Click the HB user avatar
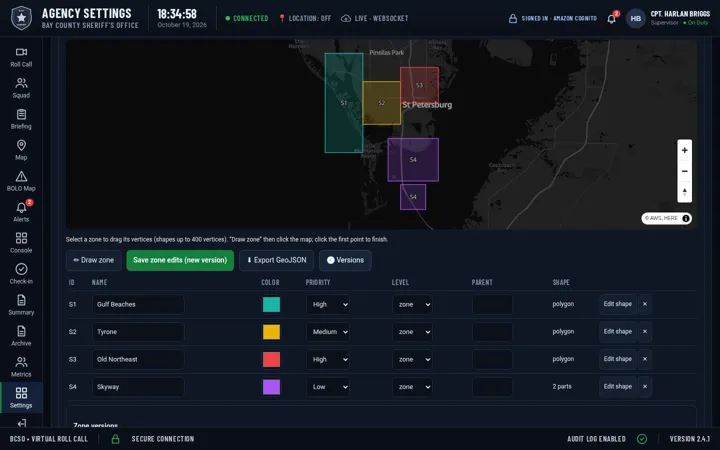Viewport: 720px width, 450px height. 636,18
